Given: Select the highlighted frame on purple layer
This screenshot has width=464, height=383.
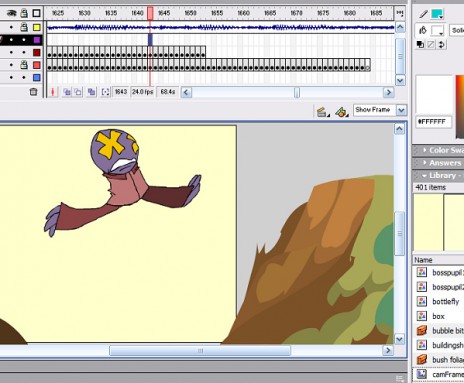Looking at the screenshot, I should click(150, 40).
